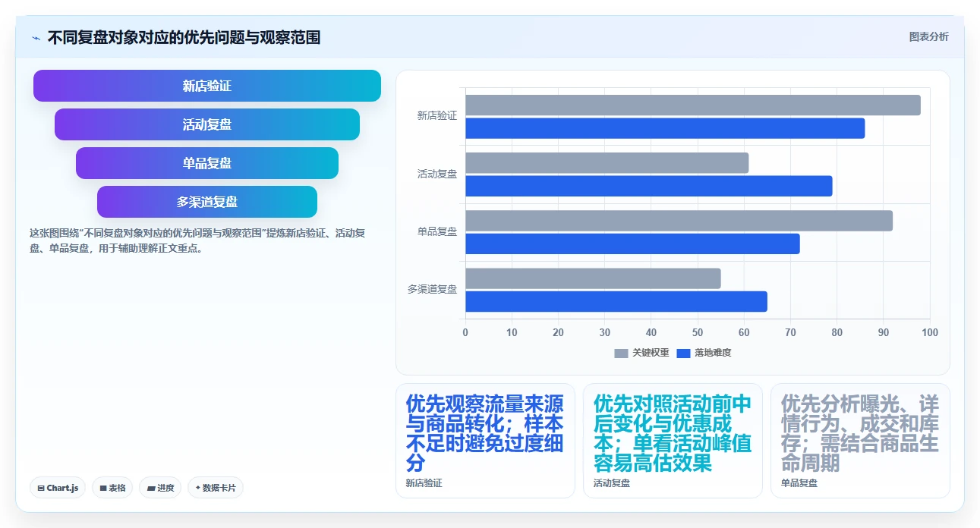Click the 进度 tag chip
This screenshot has height=528, width=980.
pos(160,488)
